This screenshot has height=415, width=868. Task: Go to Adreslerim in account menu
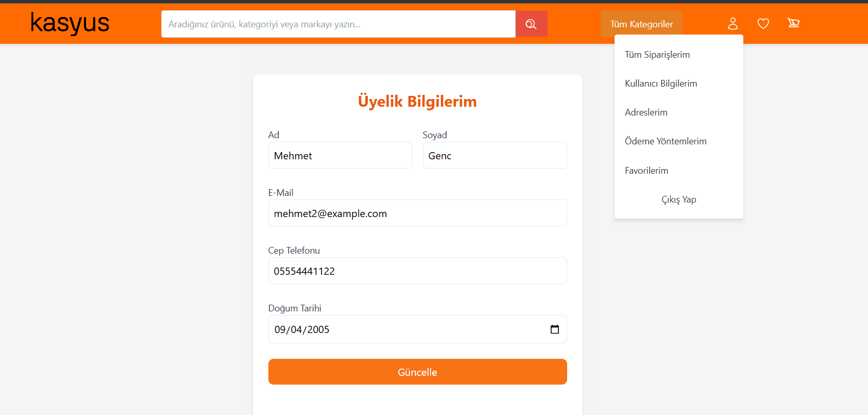click(646, 112)
